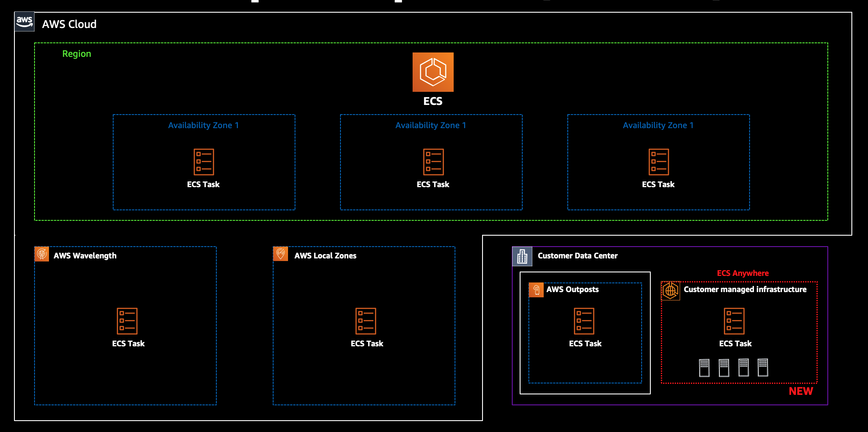Viewport: 868px width, 432px height.
Task: Click the ECS service icon
Action: [x=433, y=72]
